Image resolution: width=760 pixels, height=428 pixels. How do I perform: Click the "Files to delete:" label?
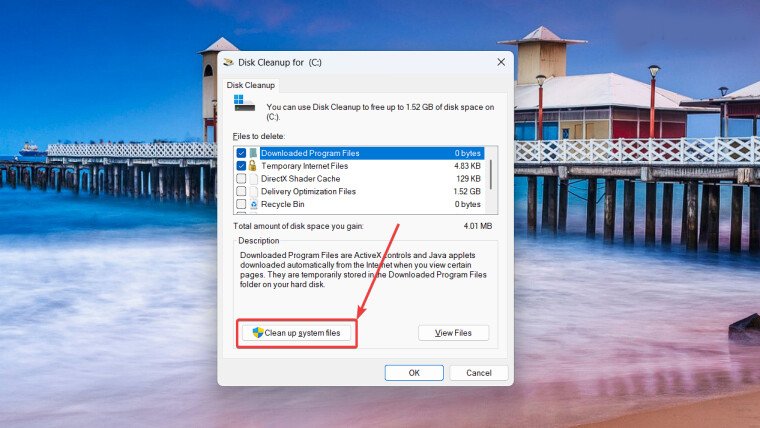tap(259, 136)
